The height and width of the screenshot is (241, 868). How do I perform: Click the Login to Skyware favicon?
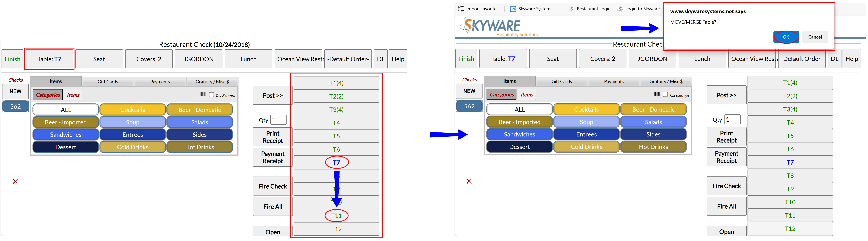click(x=620, y=9)
